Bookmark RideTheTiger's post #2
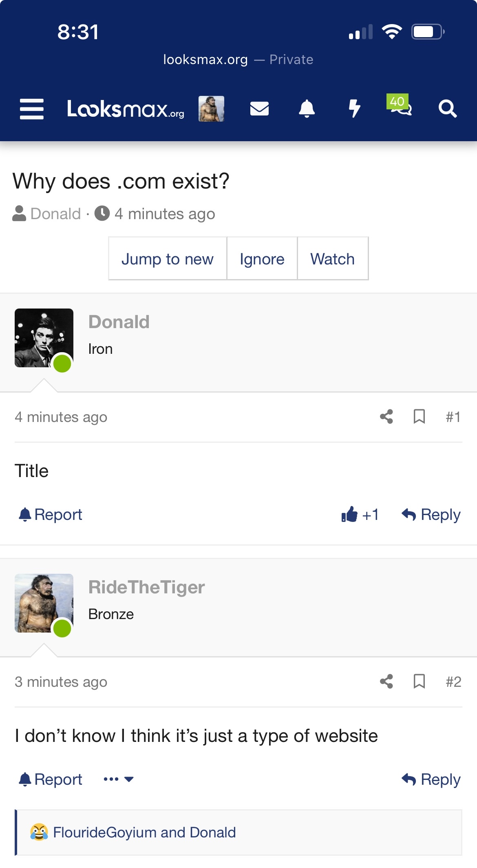Screen dimensions: 477x868 (419, 682)
